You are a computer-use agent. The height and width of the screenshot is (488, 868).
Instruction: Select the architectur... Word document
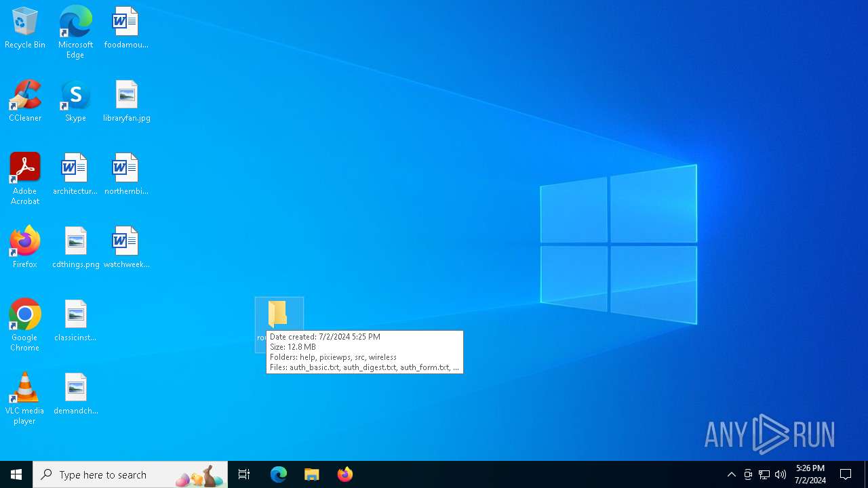[x=75, y=174]
